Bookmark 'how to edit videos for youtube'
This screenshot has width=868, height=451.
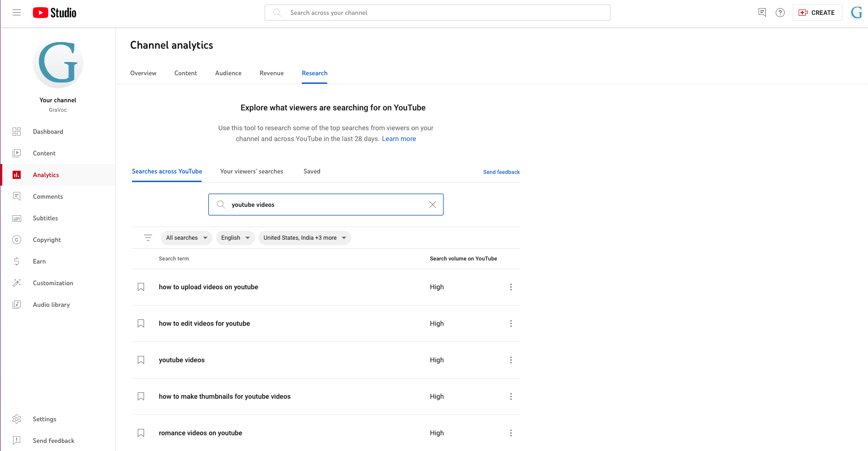pyautogui.click(x=141, y=323)
